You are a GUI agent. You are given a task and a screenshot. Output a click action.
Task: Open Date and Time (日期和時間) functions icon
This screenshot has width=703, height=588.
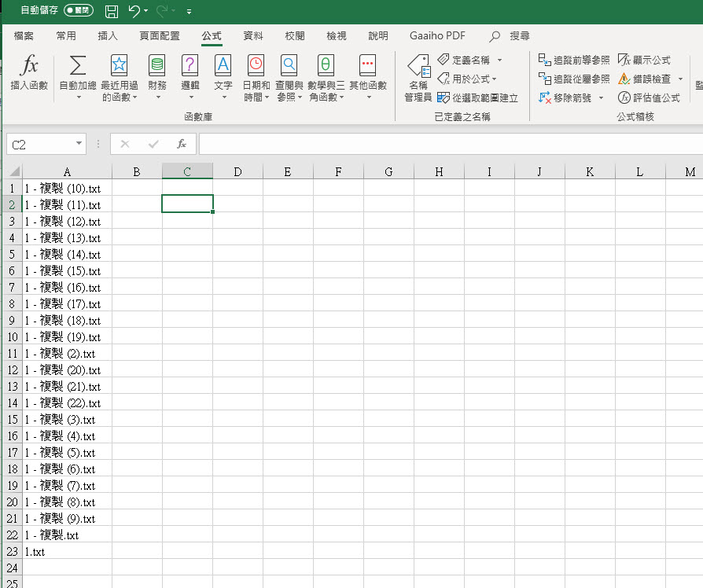(256, 66)
